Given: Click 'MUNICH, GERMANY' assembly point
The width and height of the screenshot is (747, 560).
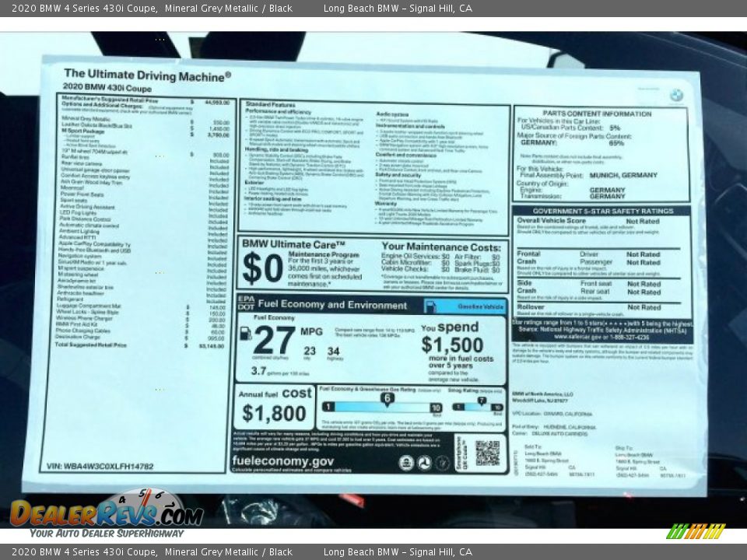Looking at the screenshot, I should (623, 175).
